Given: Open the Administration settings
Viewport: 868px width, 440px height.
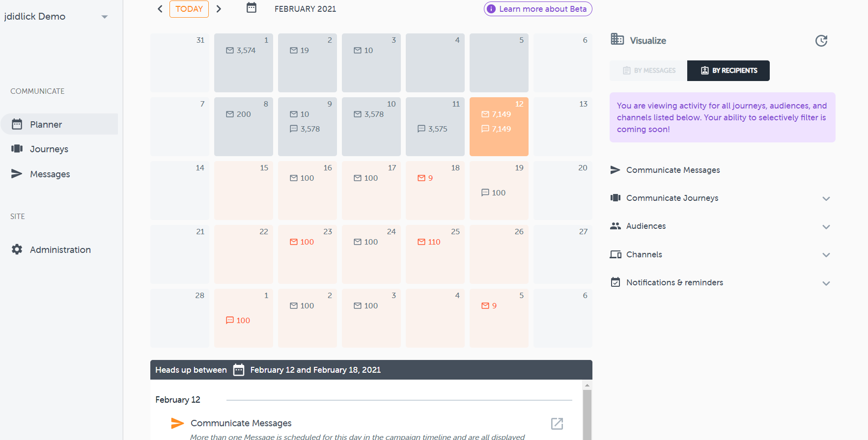Looking at the screenshot, I should pyautogui.click(x=17, y=249).
